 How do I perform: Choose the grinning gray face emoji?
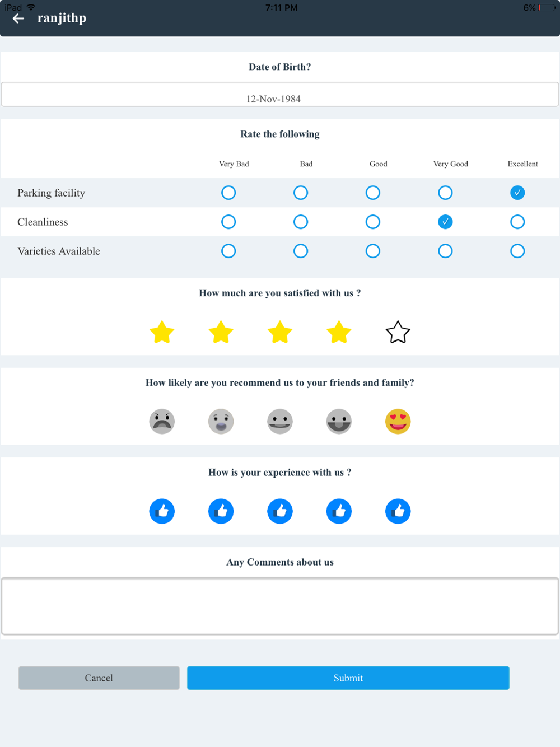(x=339, y=421)
